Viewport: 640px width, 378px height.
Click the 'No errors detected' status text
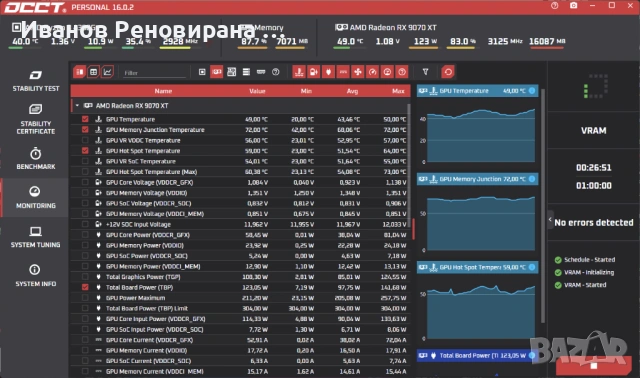point(594,222)
